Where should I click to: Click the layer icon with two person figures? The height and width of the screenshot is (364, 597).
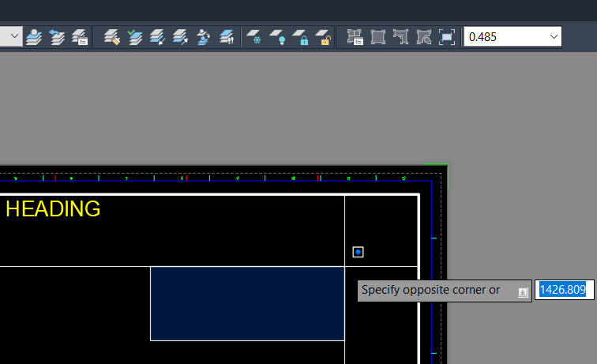coord(203,37)
